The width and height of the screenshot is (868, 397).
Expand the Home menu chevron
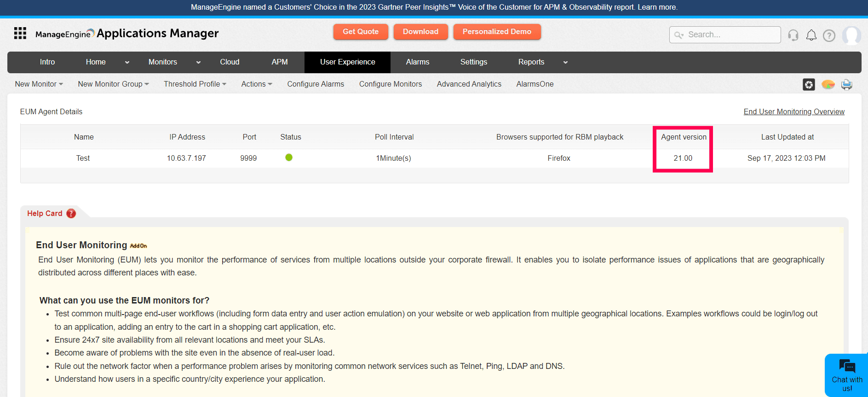(x=127, y=62)
